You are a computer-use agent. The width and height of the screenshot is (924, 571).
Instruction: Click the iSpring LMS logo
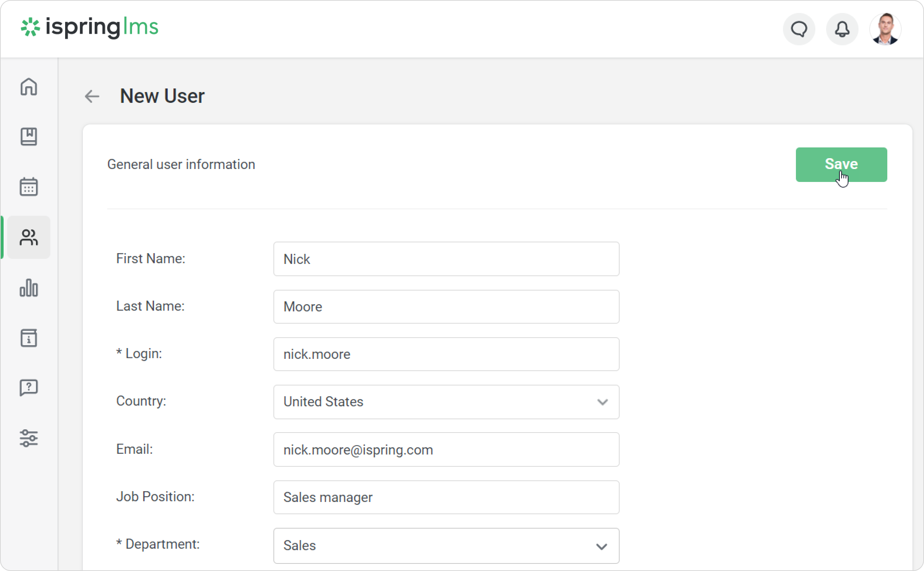click(90, 27)
